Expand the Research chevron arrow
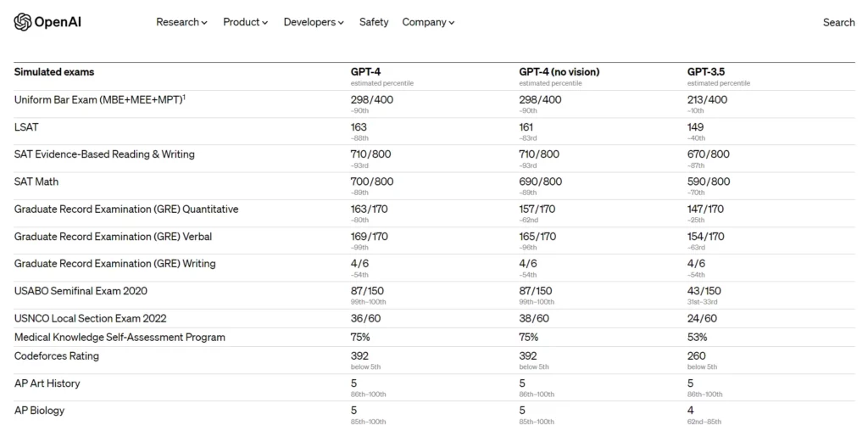This screenshot has width=868, height=425. [204, 23]
